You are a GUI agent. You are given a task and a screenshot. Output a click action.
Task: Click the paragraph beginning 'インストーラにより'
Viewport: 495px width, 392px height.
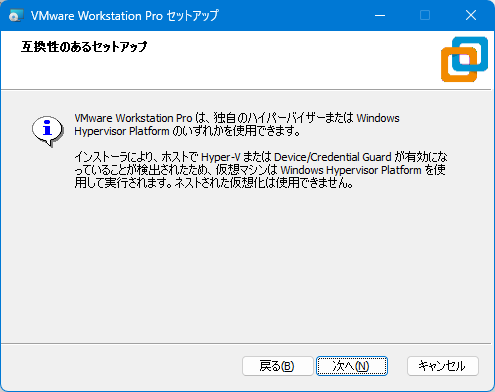click(260, 170)
